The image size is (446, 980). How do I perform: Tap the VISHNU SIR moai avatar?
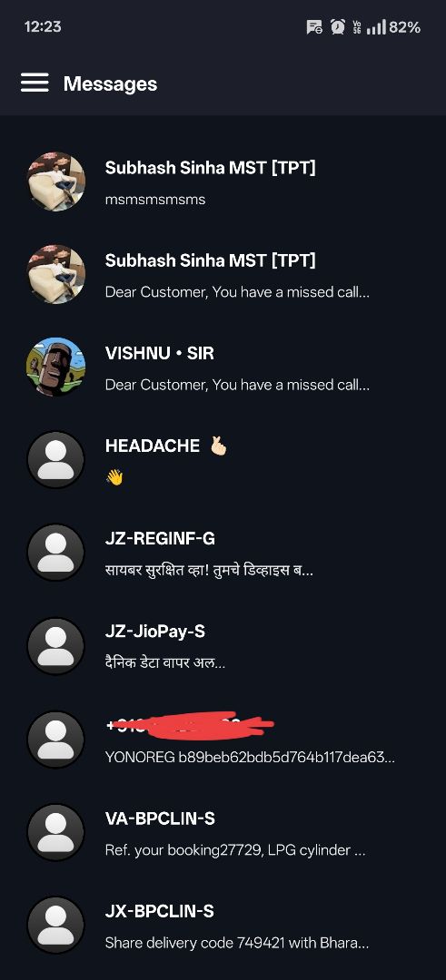[55, 367]
